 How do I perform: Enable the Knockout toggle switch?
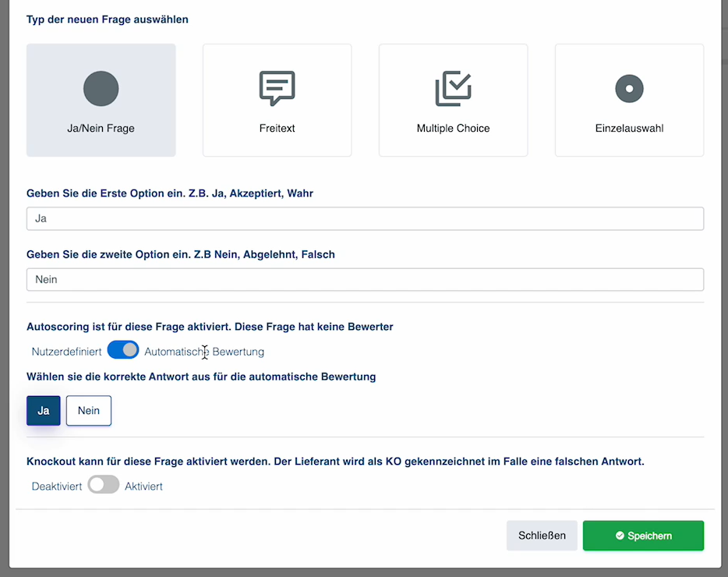tap(104, 485)
